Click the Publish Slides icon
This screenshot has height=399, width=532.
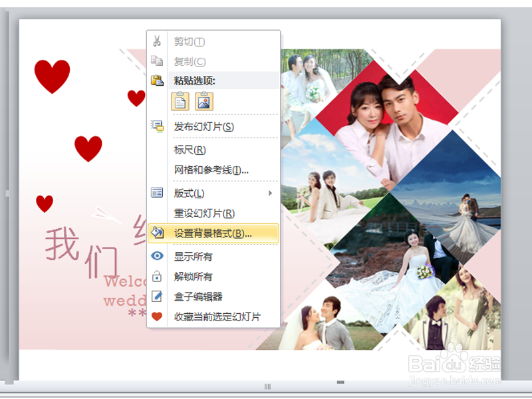coord(157,126)
